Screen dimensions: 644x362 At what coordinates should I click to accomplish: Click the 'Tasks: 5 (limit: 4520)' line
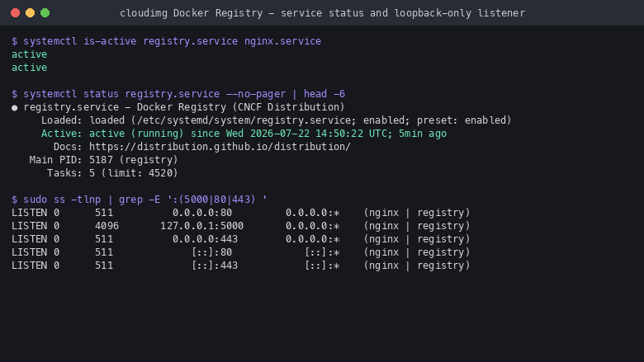[x=112, y=172]
